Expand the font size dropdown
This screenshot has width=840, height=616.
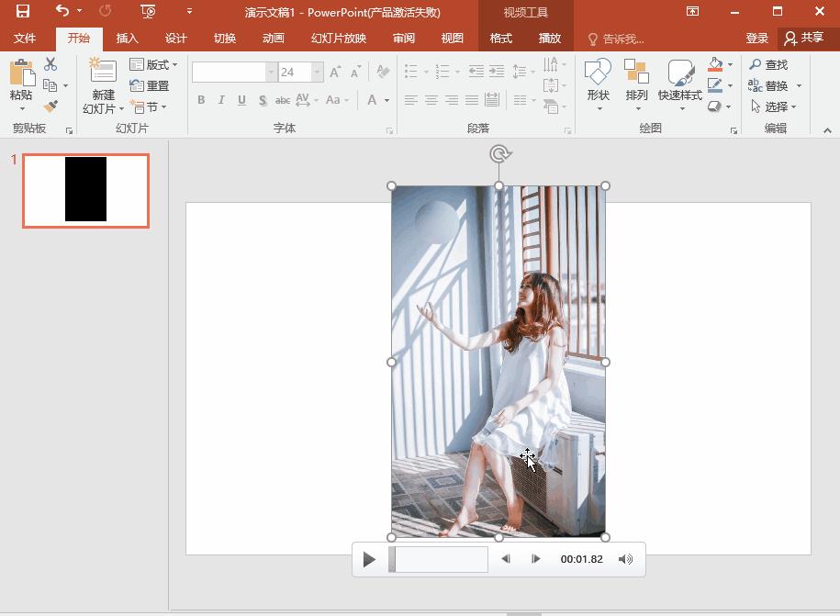[x=317, y=73]
